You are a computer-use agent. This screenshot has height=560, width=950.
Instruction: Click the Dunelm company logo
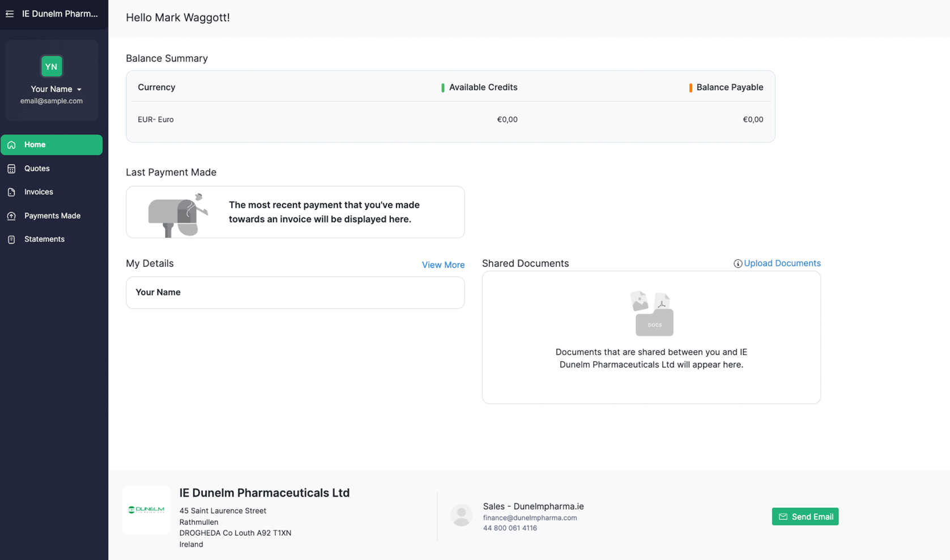coord(146,510)
